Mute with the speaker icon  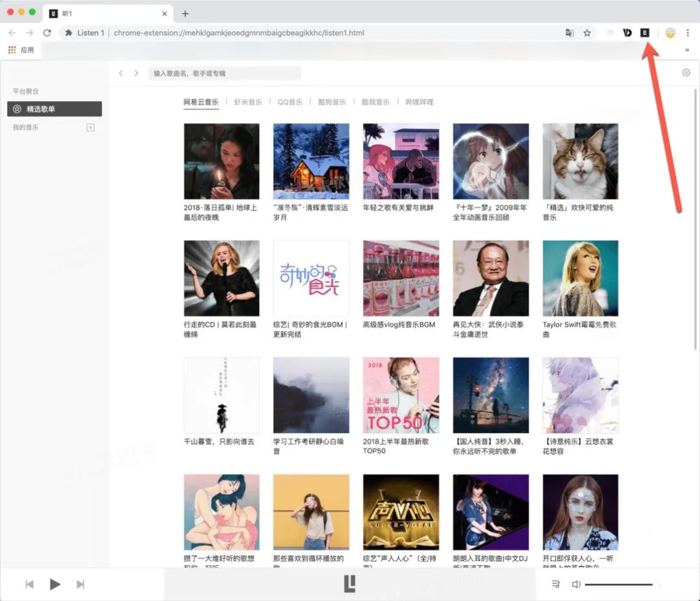pos(576,584)
